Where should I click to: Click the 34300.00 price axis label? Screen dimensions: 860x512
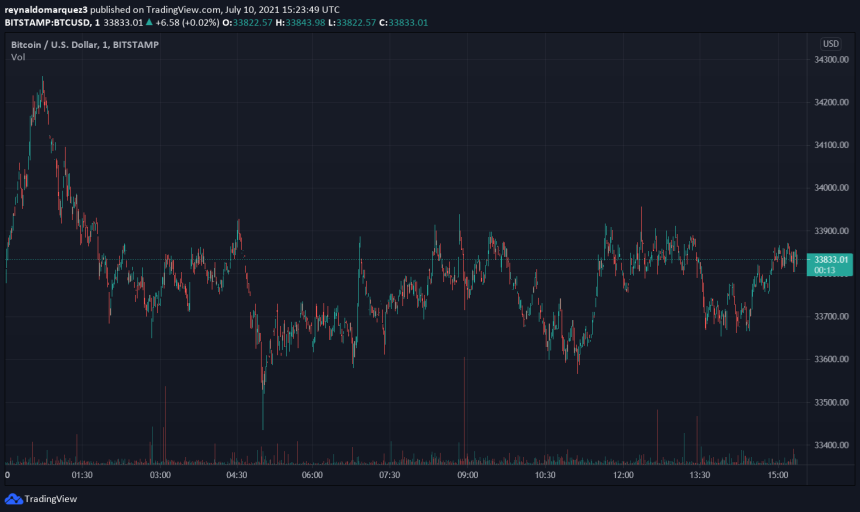point(831,60)
